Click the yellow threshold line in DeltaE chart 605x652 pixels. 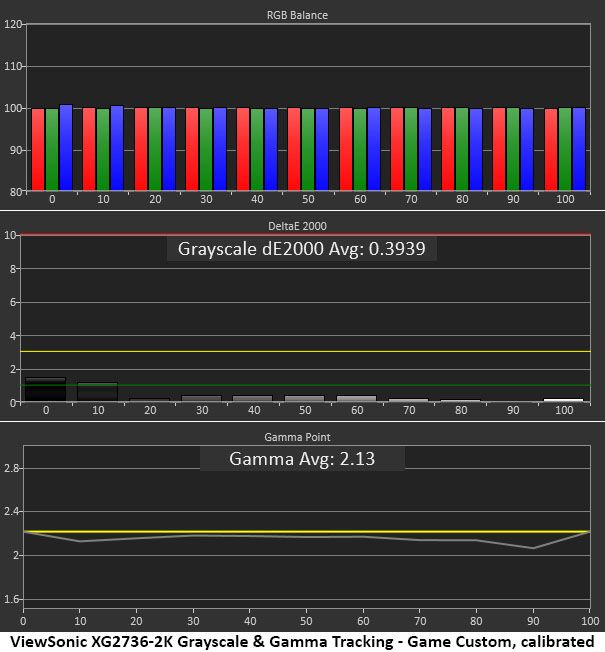pos(306,352)
